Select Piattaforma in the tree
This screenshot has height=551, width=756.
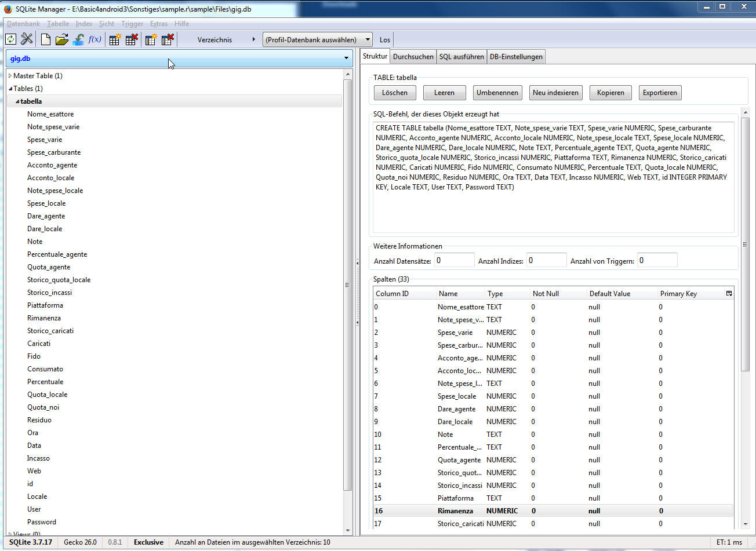coord(45,305)
